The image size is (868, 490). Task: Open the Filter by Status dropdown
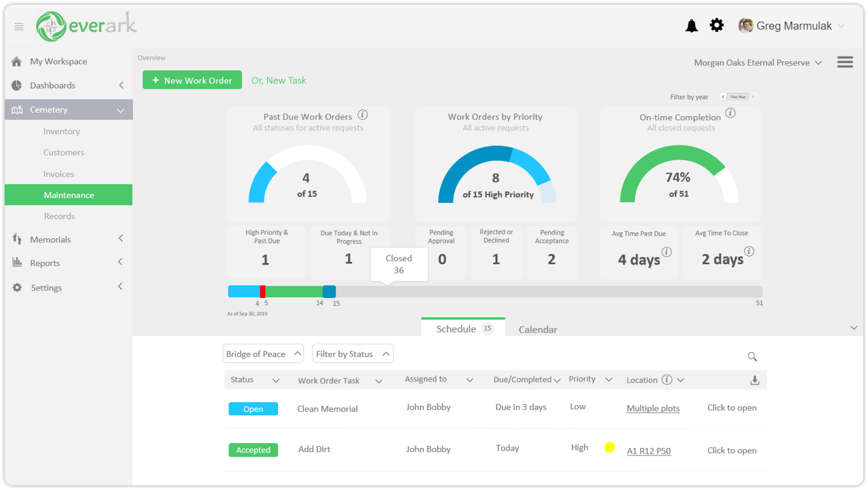tap(353, 354)
